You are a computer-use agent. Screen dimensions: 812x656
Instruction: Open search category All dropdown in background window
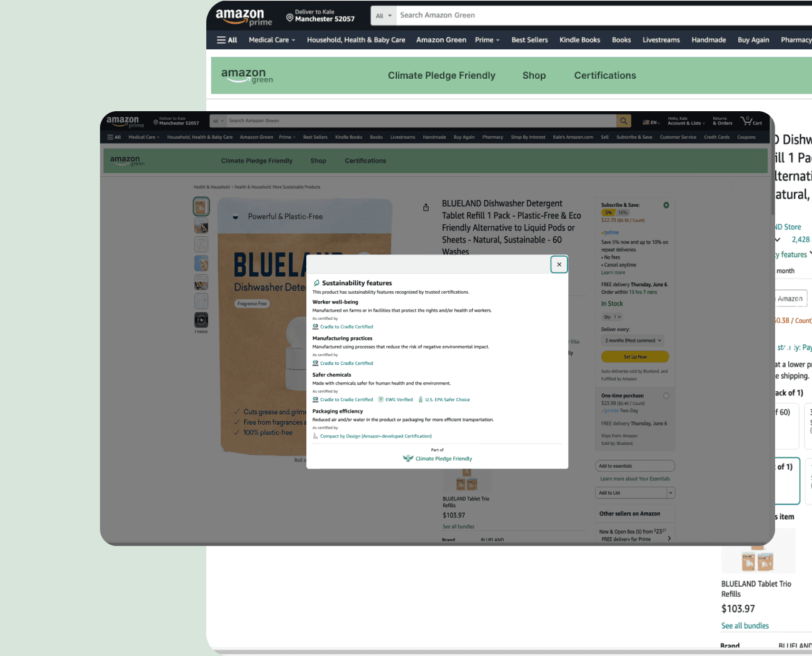click(x=384, y=16)
